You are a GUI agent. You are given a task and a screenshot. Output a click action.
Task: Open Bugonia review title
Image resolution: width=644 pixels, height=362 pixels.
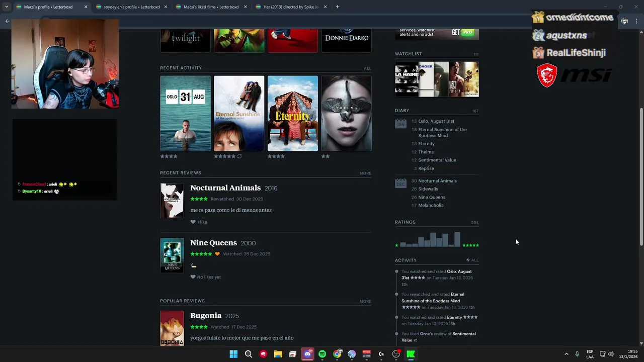(x=206, y=315)
